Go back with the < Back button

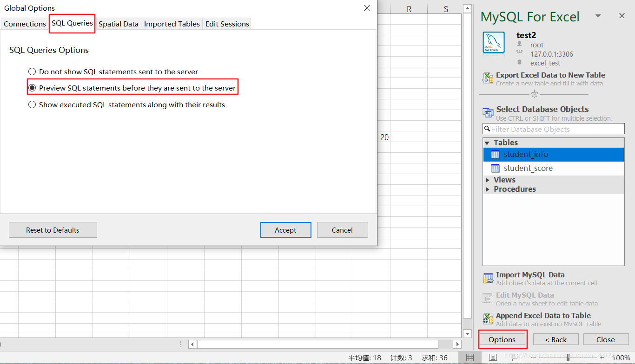click(556, 339)
